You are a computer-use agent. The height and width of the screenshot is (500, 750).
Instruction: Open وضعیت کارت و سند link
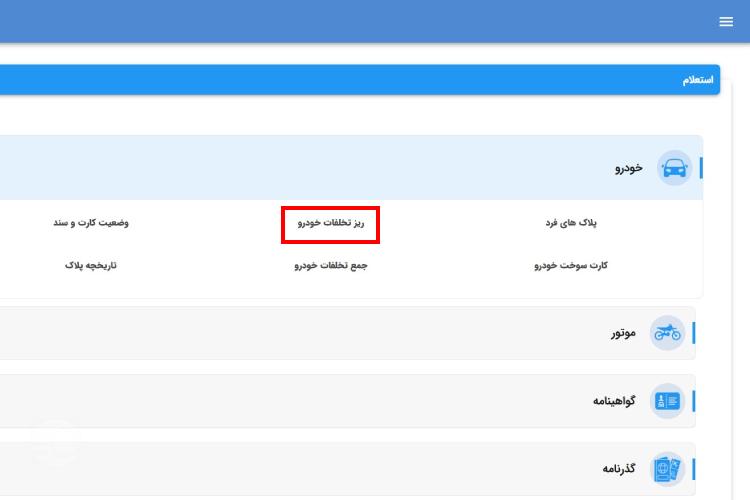click(x=91, y=223)
